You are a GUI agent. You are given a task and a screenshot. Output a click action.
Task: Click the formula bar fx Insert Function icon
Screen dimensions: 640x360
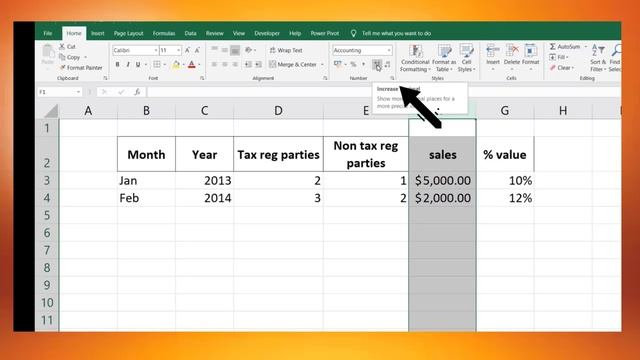137,92
